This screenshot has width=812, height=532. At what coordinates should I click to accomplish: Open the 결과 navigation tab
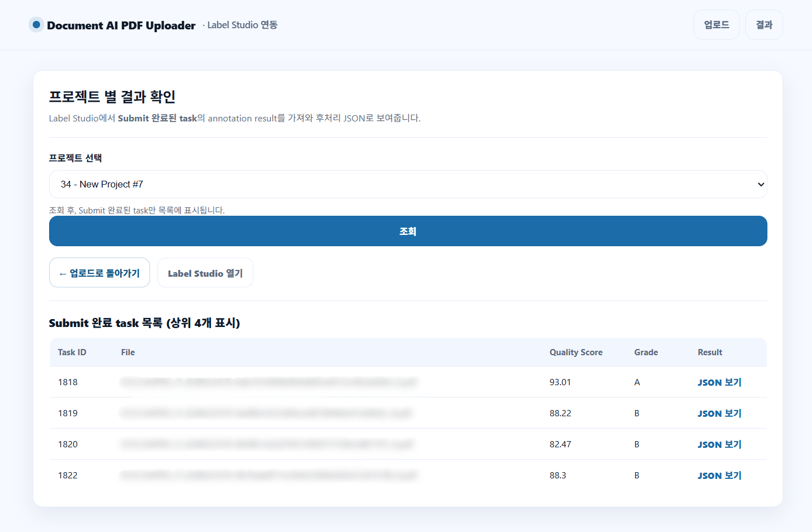(x=763, y=25)
